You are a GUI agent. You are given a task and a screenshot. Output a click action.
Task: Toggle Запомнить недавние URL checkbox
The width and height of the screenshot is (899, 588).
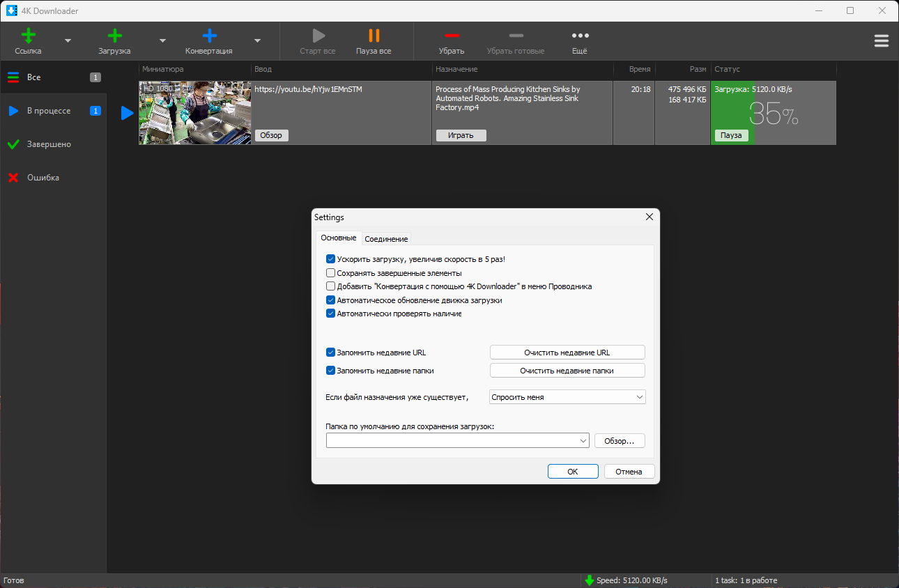[331, 353]
